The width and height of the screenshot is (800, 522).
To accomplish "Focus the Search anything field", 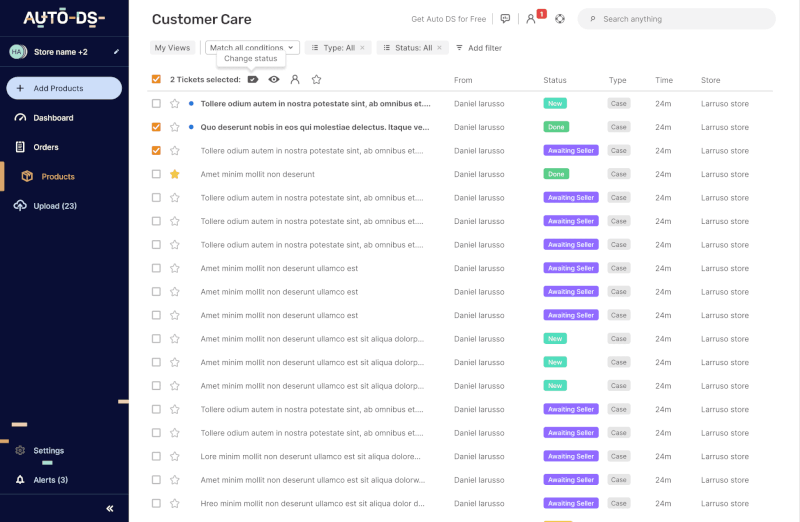I will point(677,19).
